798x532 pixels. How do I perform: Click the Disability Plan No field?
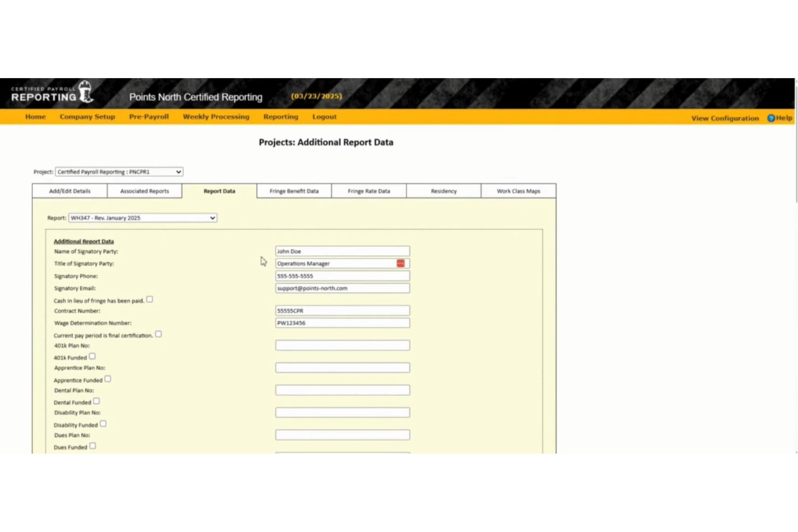(342, 412)
